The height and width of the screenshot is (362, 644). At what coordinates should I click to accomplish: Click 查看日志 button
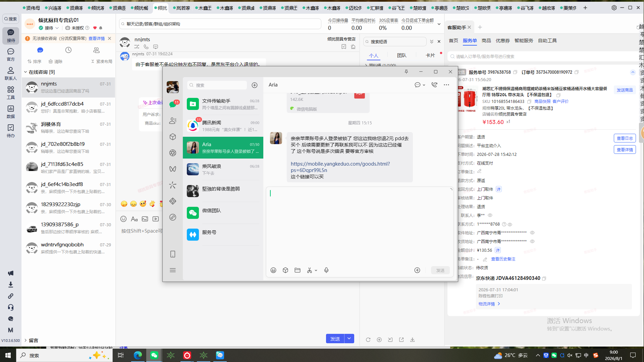tap(625, 138)
